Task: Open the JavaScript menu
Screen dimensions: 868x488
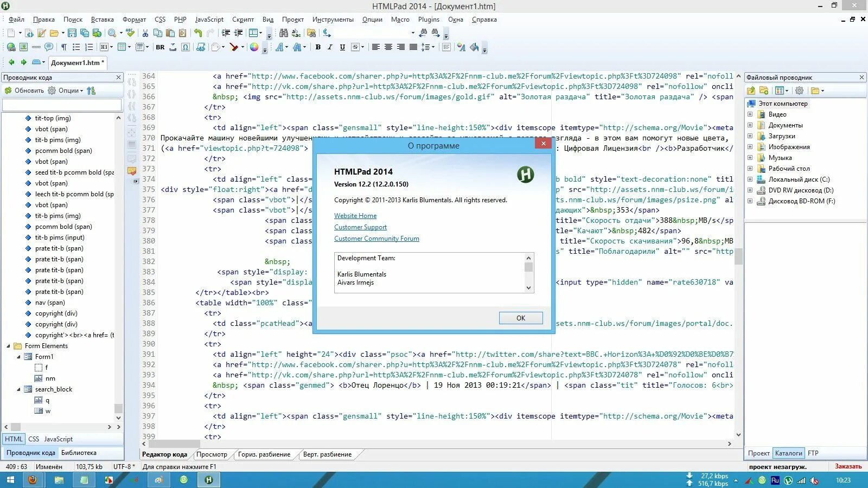Action: pos(209,20)
